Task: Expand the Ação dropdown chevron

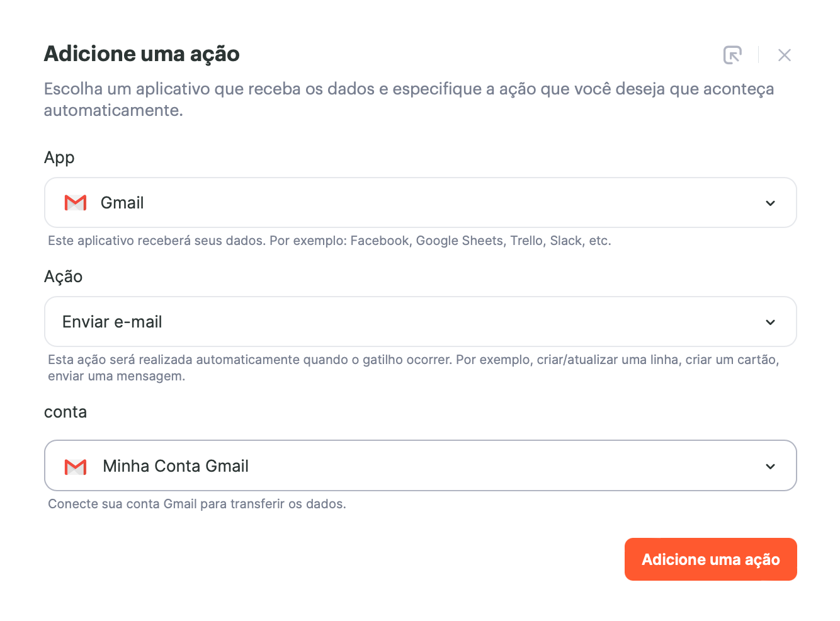Action: point(770,322)
